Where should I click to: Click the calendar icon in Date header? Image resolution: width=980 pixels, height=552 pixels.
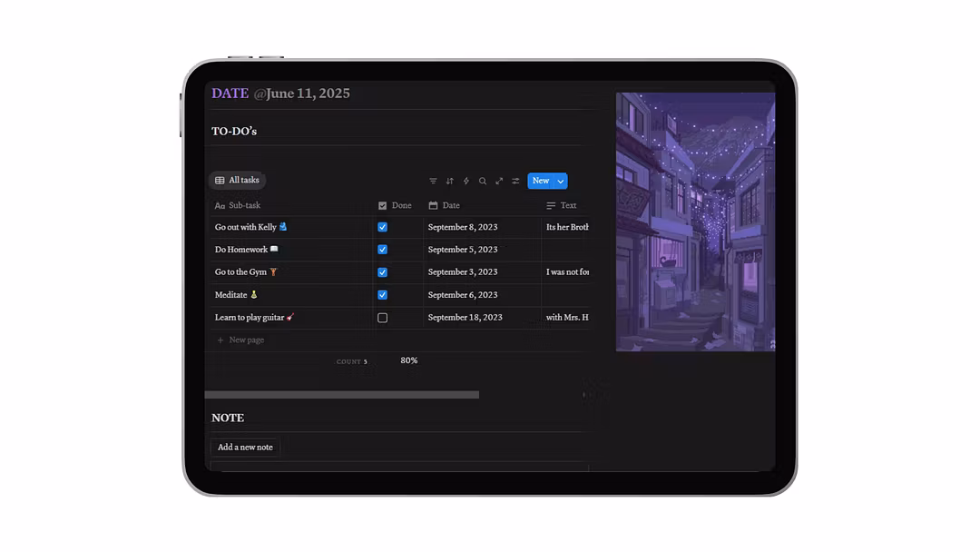433,206
